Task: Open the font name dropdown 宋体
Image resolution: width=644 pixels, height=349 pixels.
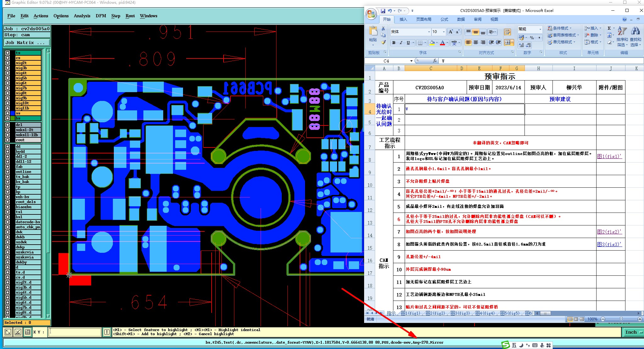Action: pos(429,32)
